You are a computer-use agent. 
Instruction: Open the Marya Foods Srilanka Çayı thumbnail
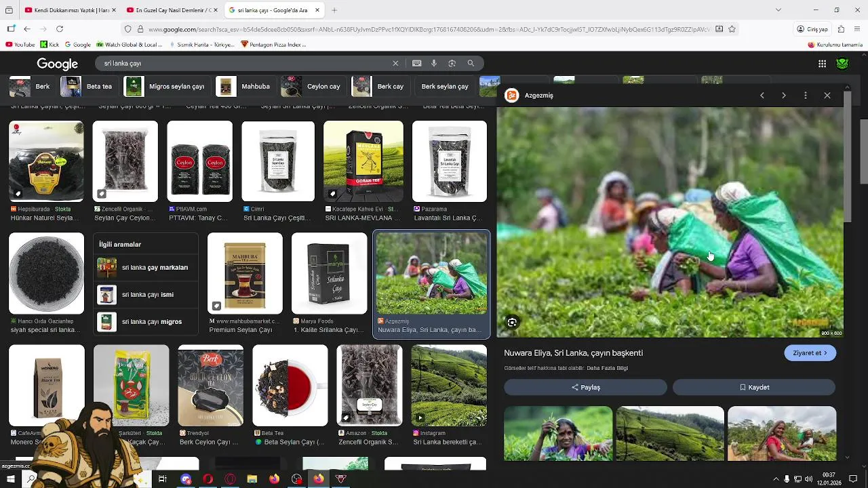329,273
